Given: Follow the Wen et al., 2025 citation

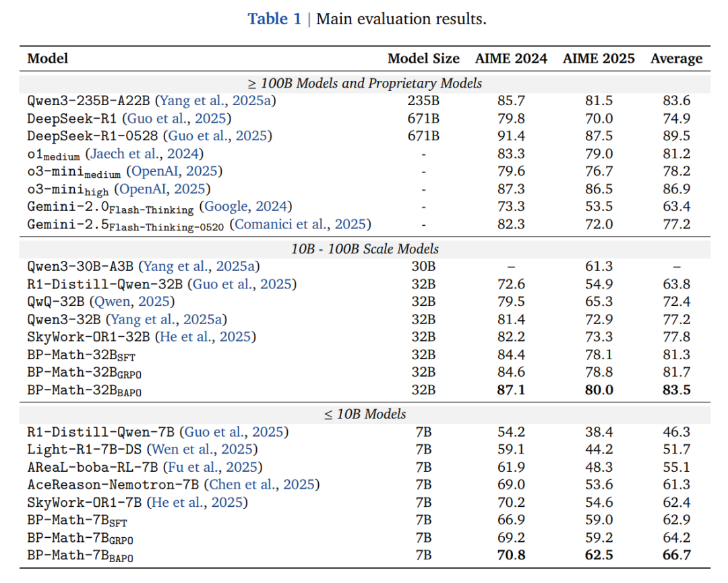Looking at the screenshot, I should tap(202, 450).
